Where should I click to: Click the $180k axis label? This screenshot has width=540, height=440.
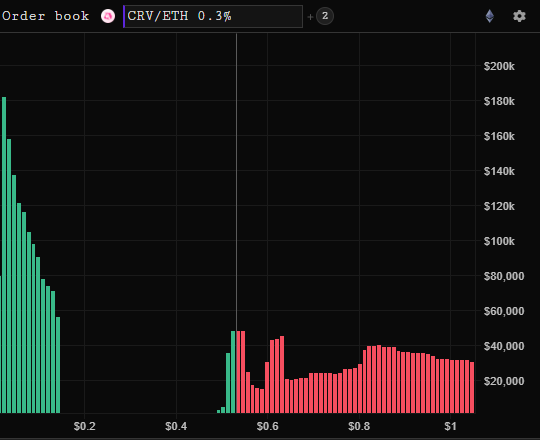[x=499, y=101]
